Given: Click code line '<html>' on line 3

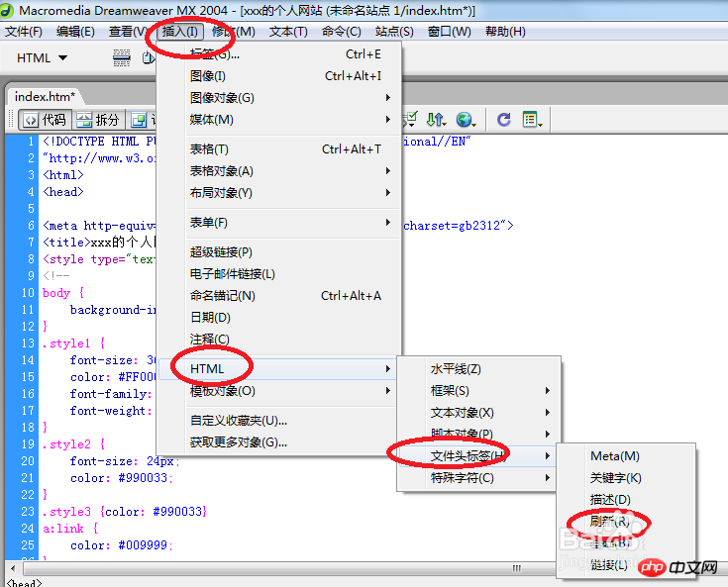Looking at the screenshot, I should click(x=63, y=175).
